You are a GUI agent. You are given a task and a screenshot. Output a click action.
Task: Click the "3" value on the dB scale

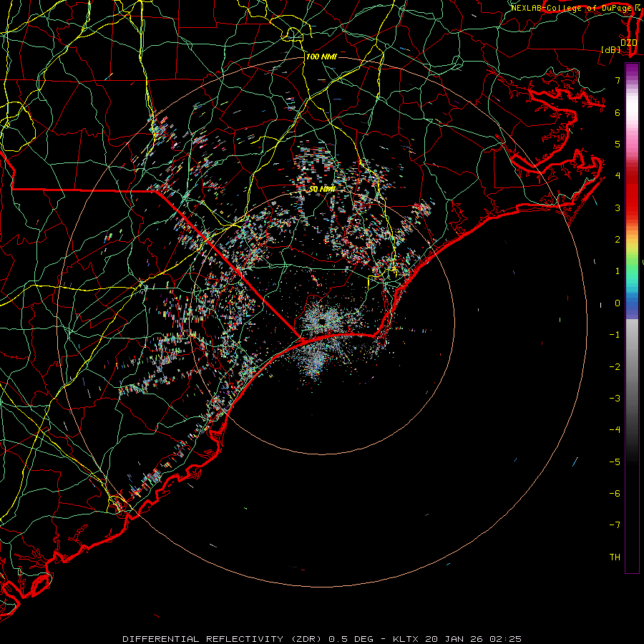click(618, 208)
